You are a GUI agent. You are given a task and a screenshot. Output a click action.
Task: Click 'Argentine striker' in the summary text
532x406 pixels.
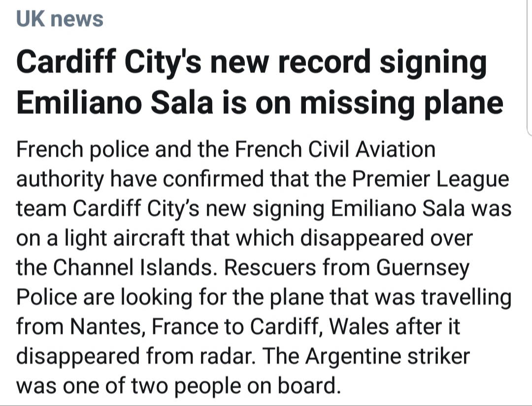[388, 356]
